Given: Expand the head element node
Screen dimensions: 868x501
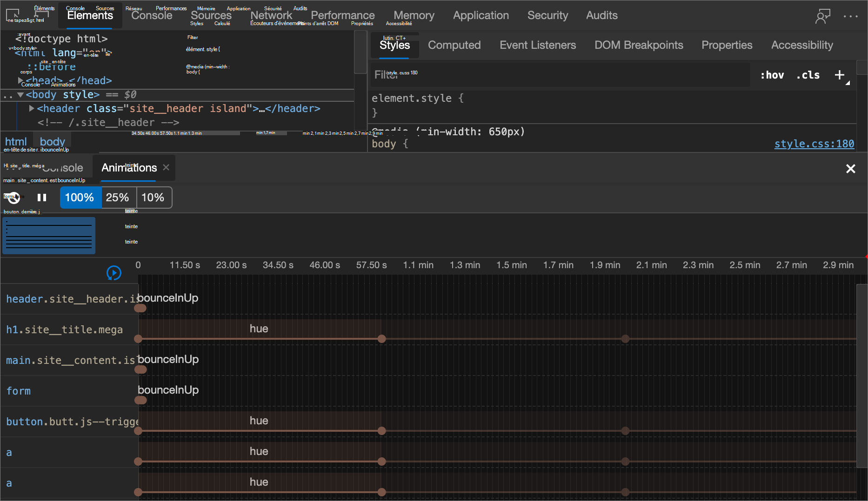Looking at the screenshot, I should [x=20, y=80].
